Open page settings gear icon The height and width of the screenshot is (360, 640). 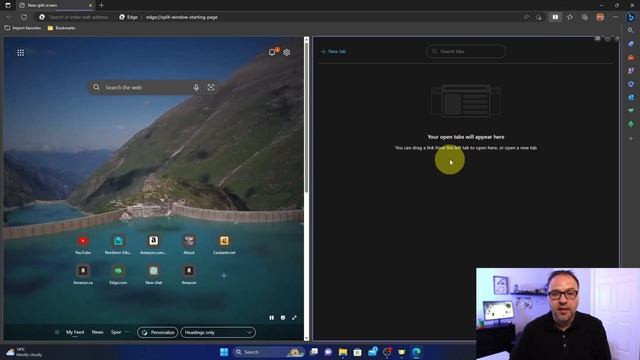coord(287,52)
